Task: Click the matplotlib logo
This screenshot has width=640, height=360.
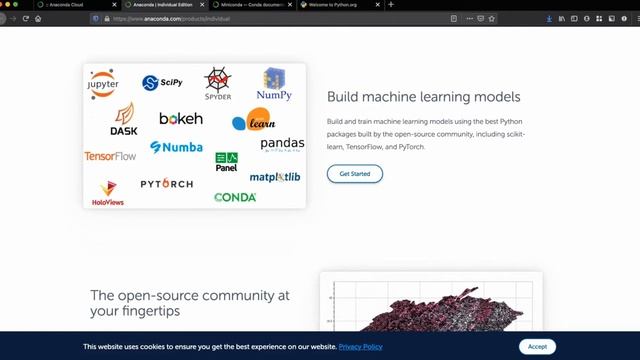Action: 275,177
